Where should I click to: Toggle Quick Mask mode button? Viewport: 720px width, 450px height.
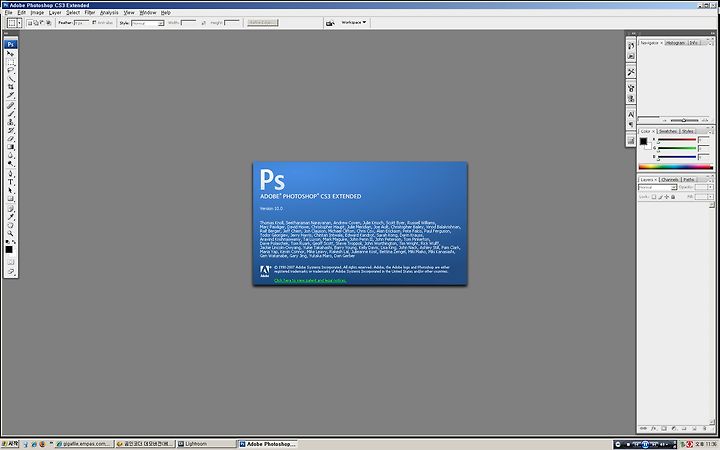pos(11,262)
